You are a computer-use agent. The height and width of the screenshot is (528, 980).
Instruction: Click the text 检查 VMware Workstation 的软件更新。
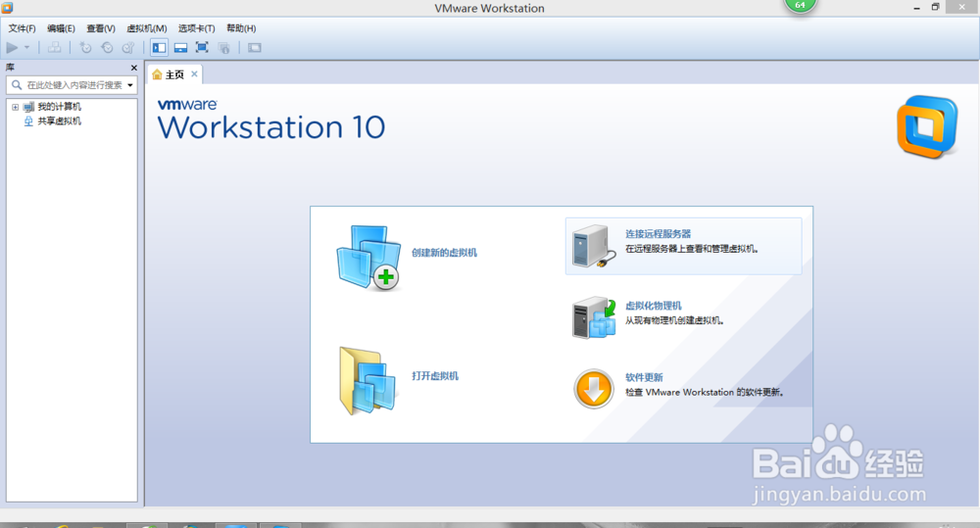(x=705, y=393)
